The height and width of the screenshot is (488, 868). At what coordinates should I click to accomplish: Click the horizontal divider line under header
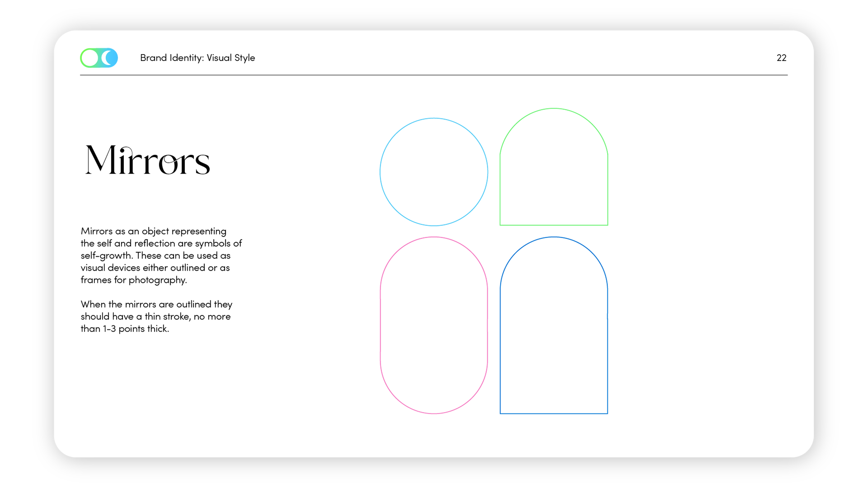(434, 75)
